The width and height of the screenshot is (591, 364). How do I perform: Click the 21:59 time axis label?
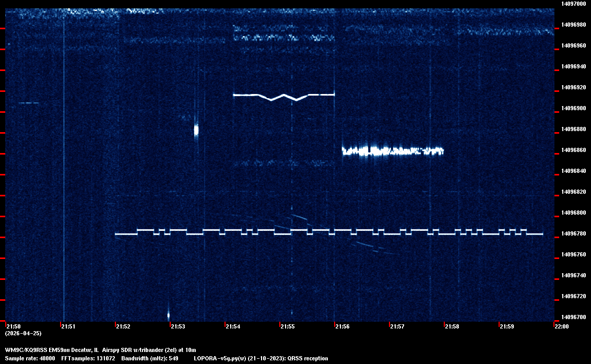click(507, 326)
